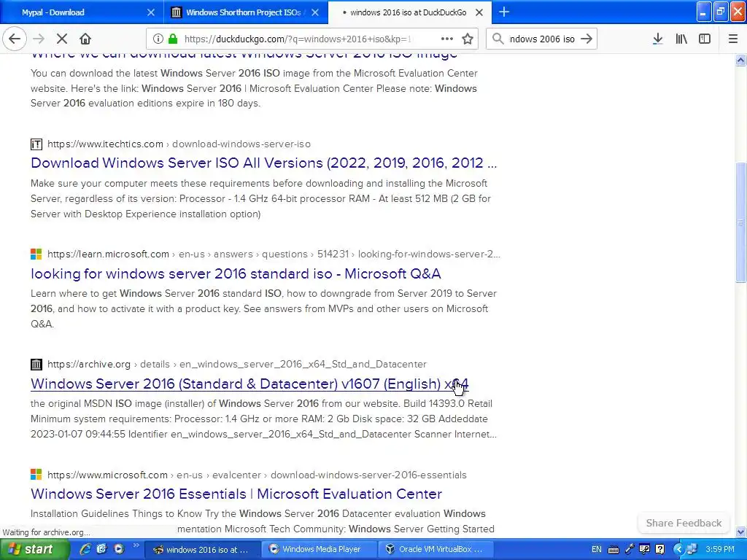Click the 3:59 PM taskbar clock
The width and height of the screenshot is (747, 560).
(720, 550)
